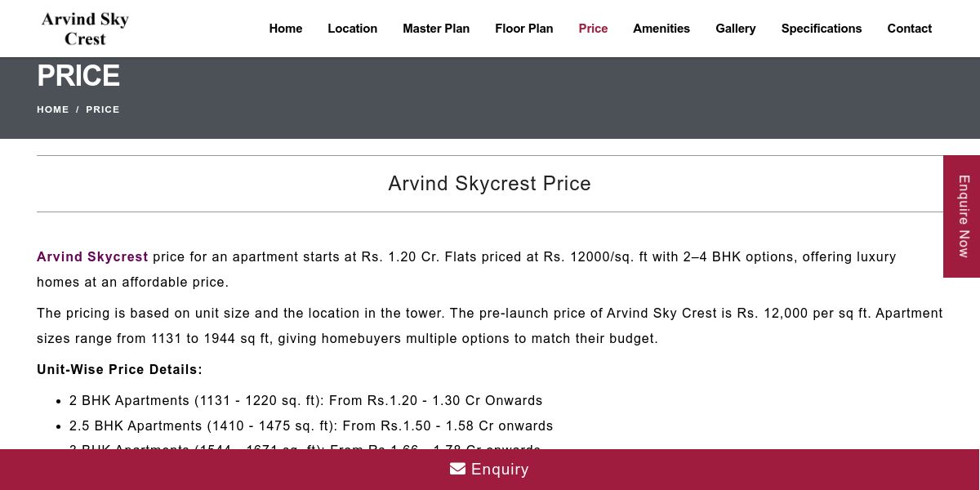Click the Enquiry bottom bar button
Viewport: 980px width, 490px height.
490,470
